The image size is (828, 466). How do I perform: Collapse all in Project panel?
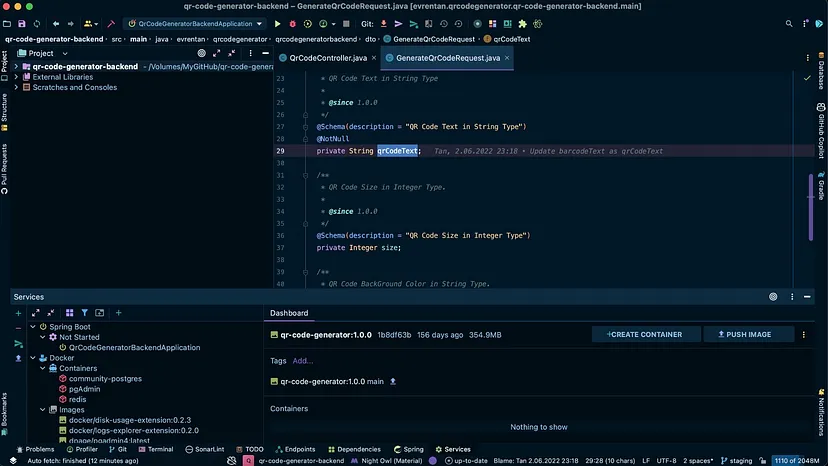click(x=231, y=53)
